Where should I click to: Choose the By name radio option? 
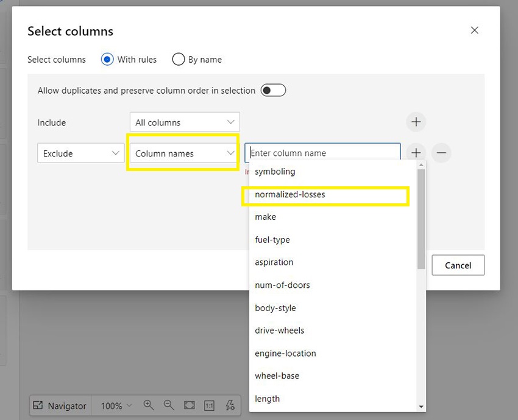coord(179,60)
